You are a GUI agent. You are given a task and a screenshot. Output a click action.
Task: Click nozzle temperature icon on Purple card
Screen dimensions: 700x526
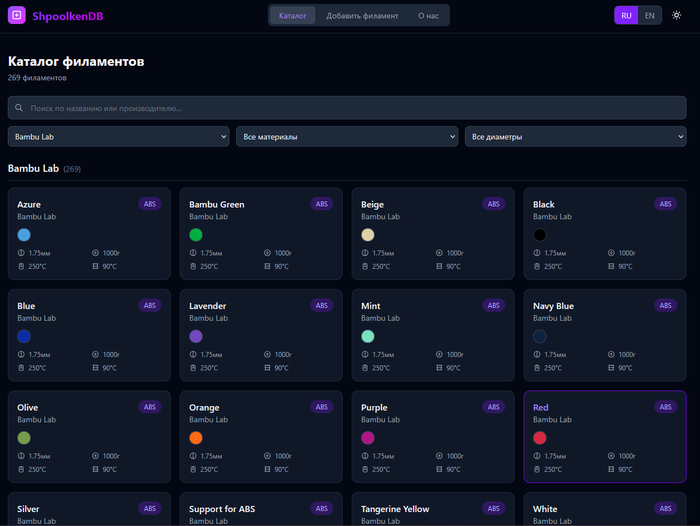tap(365, 469)
